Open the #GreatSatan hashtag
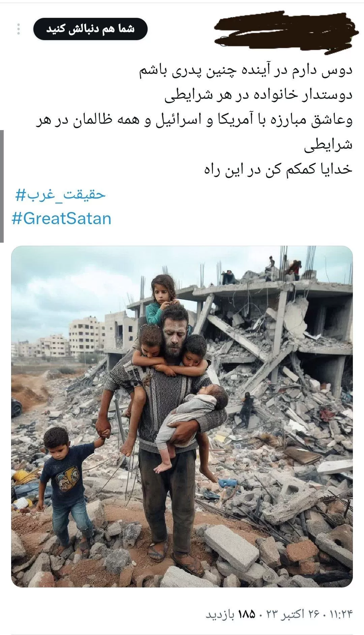 click(61, 218)
